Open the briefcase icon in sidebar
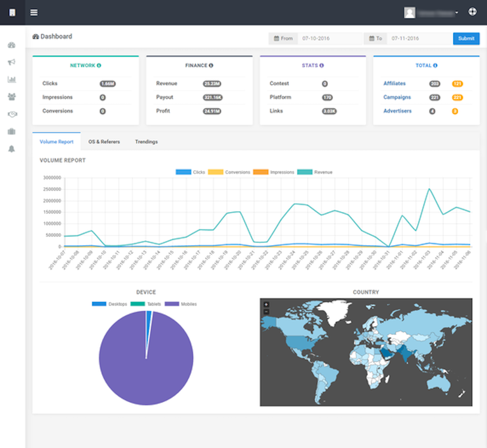This screenshot has width=487, height=448. (11, 132)
